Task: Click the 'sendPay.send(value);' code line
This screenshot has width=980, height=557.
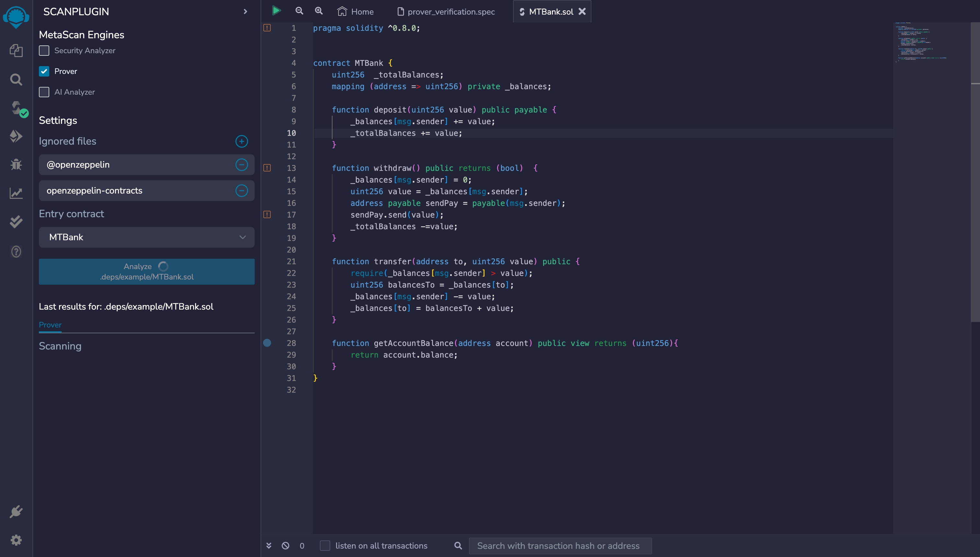Action: [x=397, y=215]
